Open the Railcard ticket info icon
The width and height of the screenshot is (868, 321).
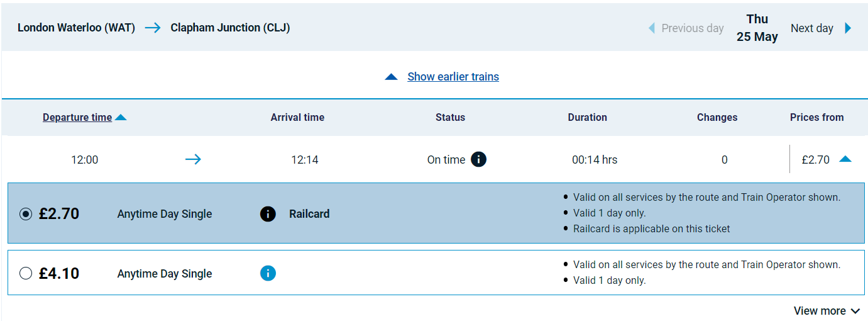pos(268,214)
